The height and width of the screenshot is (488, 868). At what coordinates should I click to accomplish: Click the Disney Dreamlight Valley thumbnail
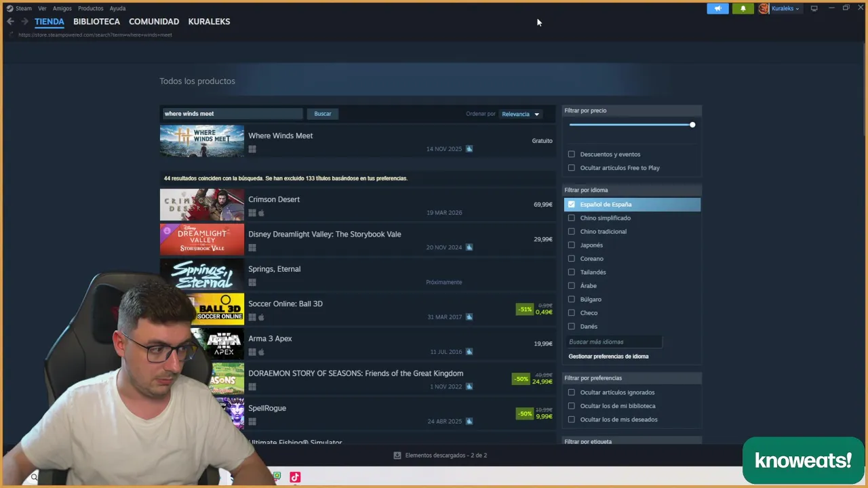(201, 240)
